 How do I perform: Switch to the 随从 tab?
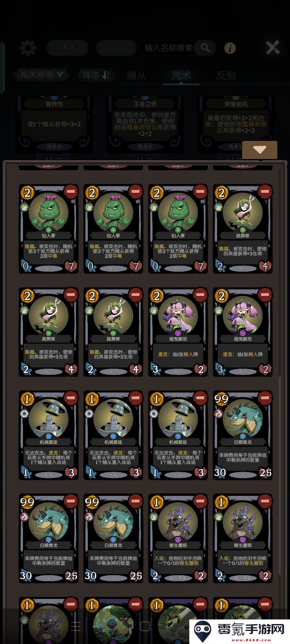(137, 75)
